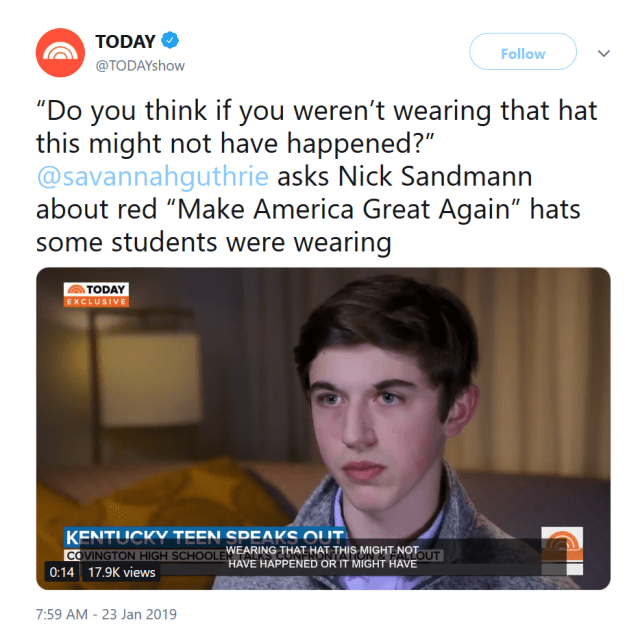Click the quoted question opening the tweet
This screenshot has width=640, height=631.
tap(317, 127)
